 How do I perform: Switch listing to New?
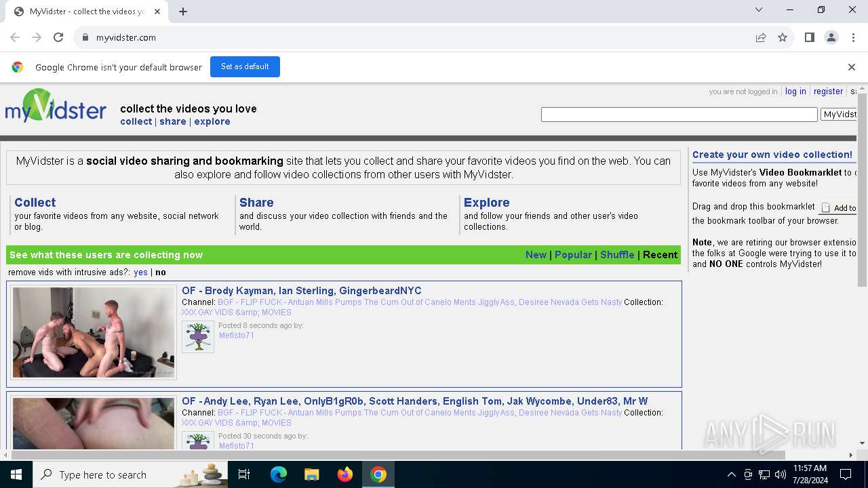(536, 255)
